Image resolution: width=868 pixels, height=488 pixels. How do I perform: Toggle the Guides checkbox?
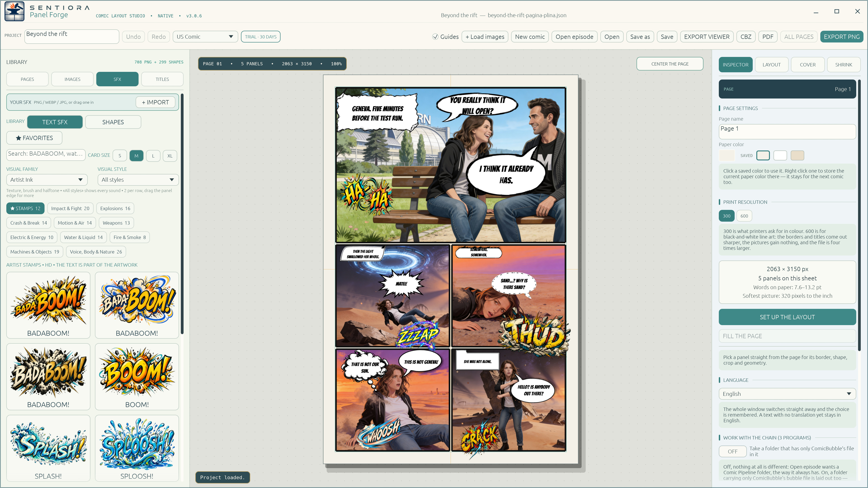[435, 37]
